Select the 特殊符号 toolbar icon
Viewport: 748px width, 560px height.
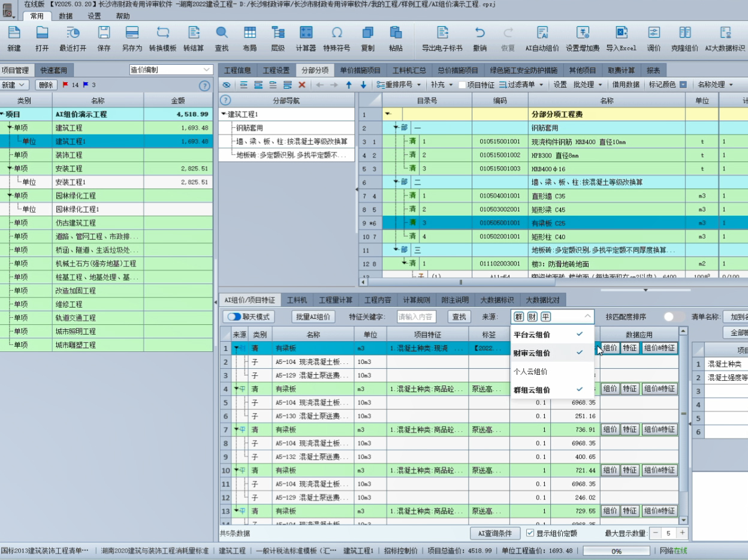click(x=337, y=38)
